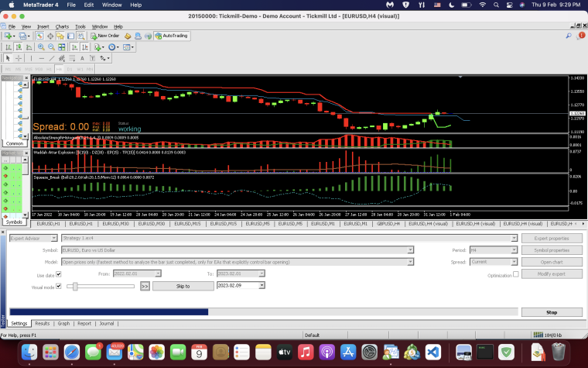Open the Symbol EURUSD dropdown
This screenshot has height=368, width=588.
click(x=410, y=250)
